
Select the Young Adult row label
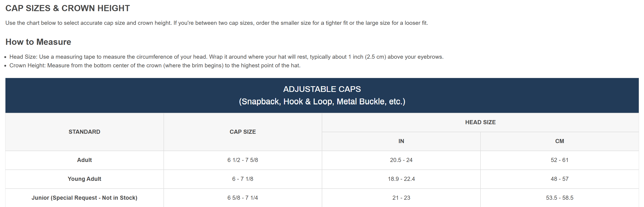[x=84, y=179]
